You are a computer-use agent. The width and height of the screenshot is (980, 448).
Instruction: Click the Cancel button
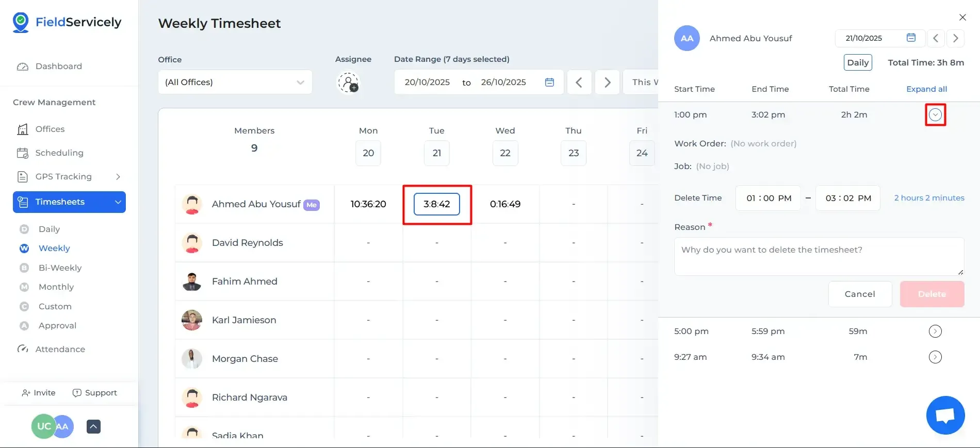point(859,294)
